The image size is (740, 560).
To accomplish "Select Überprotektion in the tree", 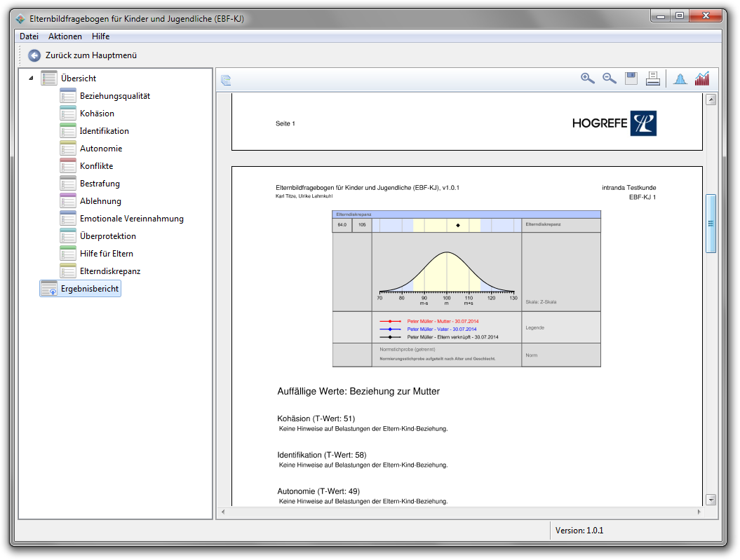I will point(107,236).
